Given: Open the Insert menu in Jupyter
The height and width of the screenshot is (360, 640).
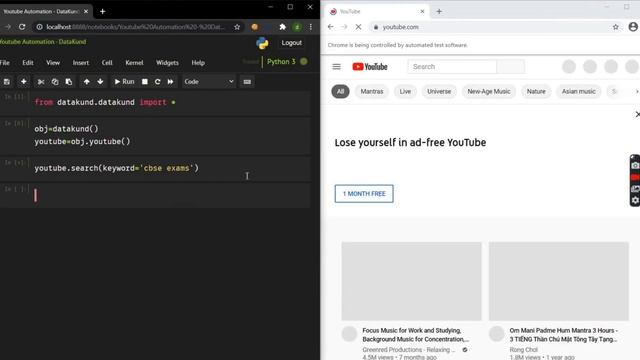Looking at the screenshot, I should pos(81,62).
